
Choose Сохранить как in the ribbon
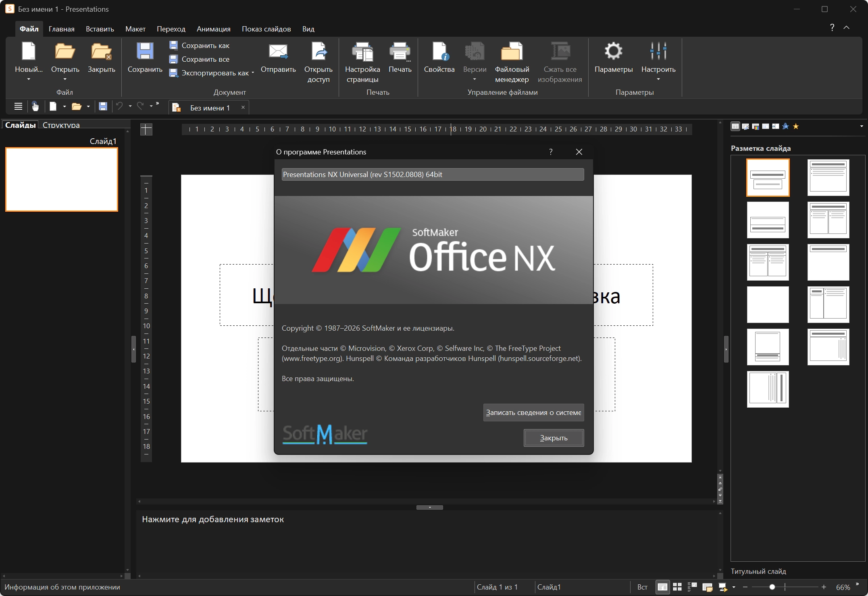coord(200,46)
